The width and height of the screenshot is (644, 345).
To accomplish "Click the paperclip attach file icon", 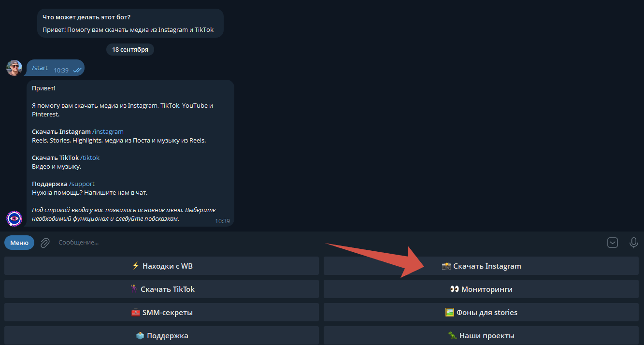I will (x=45, y=243).
